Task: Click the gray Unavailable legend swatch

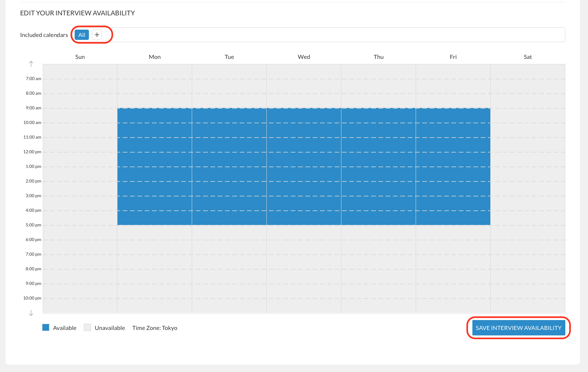Action: pyautogui.click(x=87, y=327)
